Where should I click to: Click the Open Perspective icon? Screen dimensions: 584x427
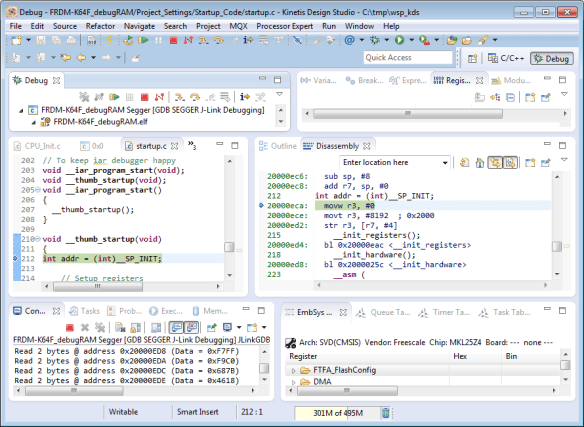(473, 58)
